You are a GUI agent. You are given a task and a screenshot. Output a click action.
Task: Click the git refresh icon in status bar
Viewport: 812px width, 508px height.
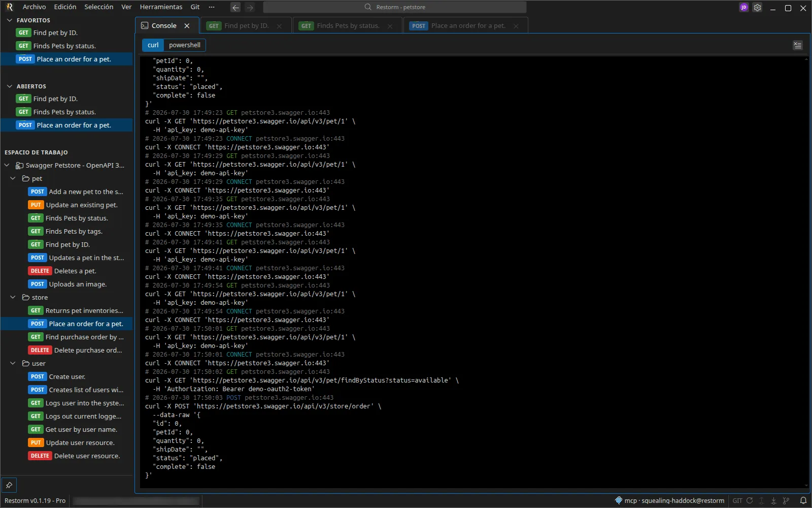pyautogui.click(x=750, y=500)
